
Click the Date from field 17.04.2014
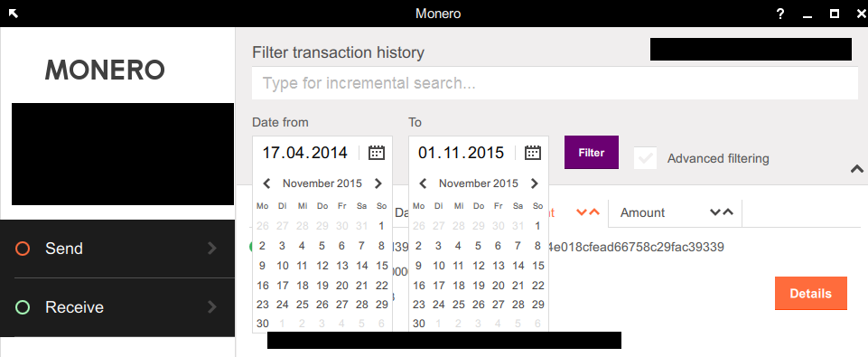point(305,153)
